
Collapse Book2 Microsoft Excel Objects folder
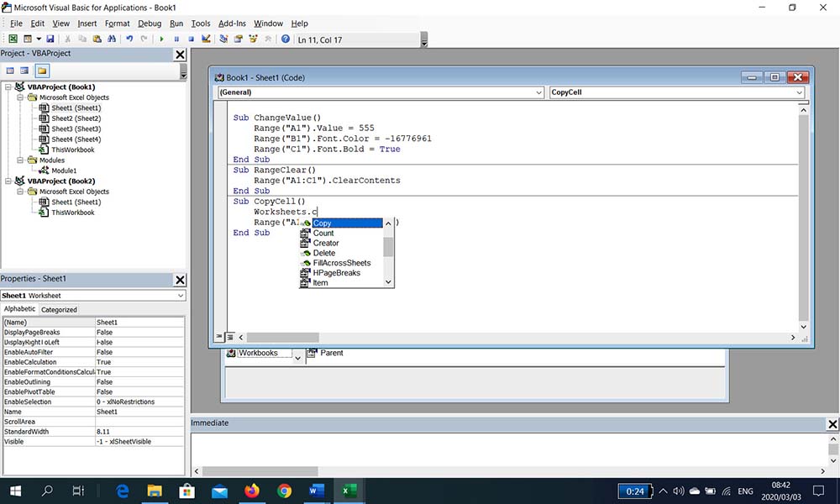coord(20,192)
